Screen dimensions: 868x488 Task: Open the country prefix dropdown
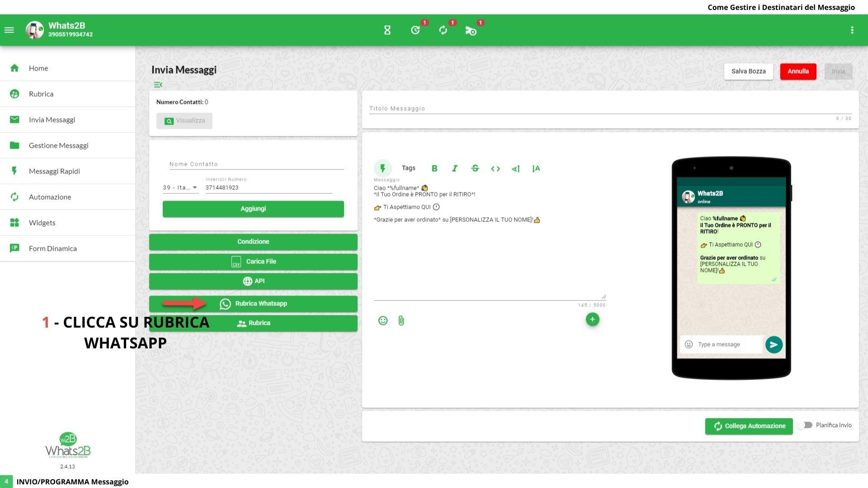pos(180,188)
